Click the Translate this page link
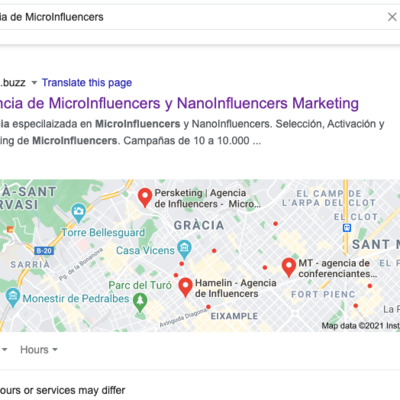Image resolution: width=400 pixels, height=400 pixels. pyautogui.click(x=87, y=82)
